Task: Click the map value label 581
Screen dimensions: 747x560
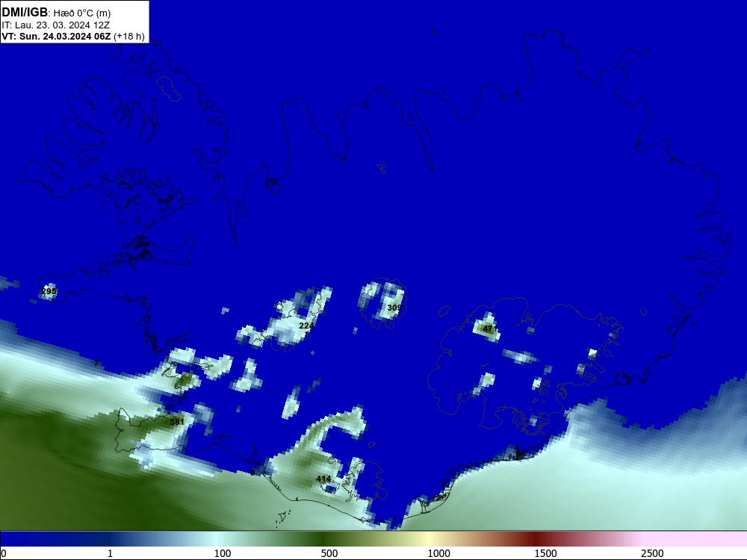Action: [x=177, y=421]
